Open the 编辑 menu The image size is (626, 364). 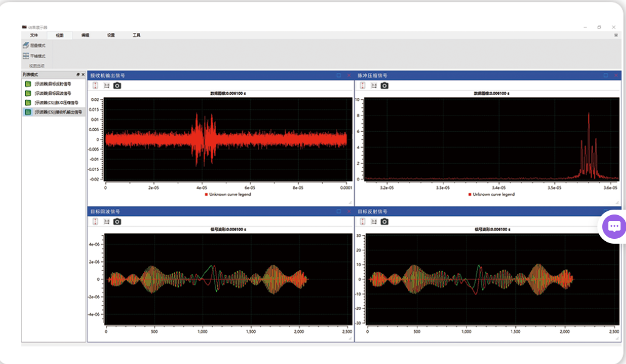85,35
